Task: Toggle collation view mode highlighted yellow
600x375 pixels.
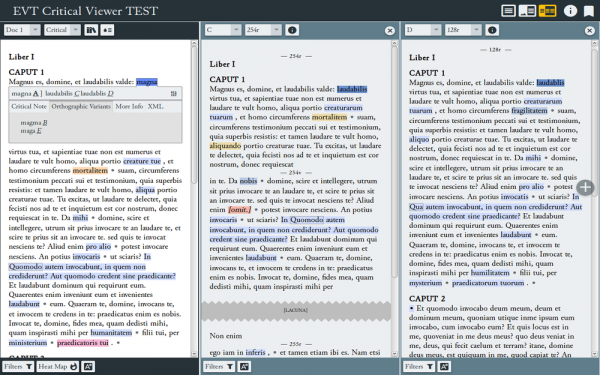Action: (x=547, y=11)
